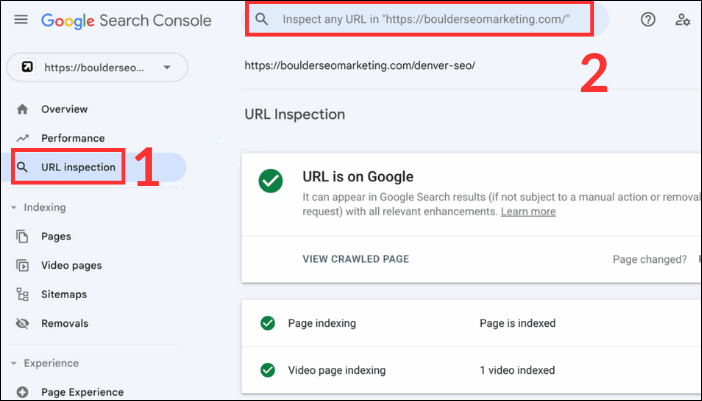
Task: Click the Overview home icon
Action: tap(22, 109)
